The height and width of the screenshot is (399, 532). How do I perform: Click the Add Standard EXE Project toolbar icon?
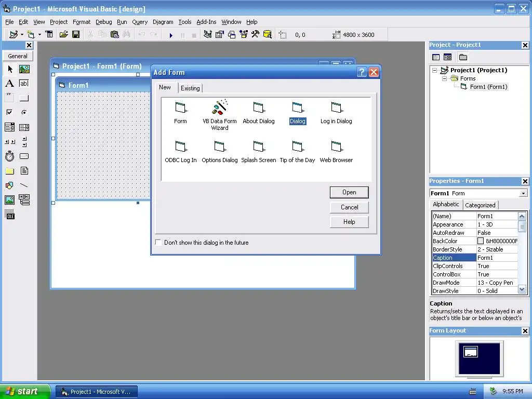coord(14,35)
